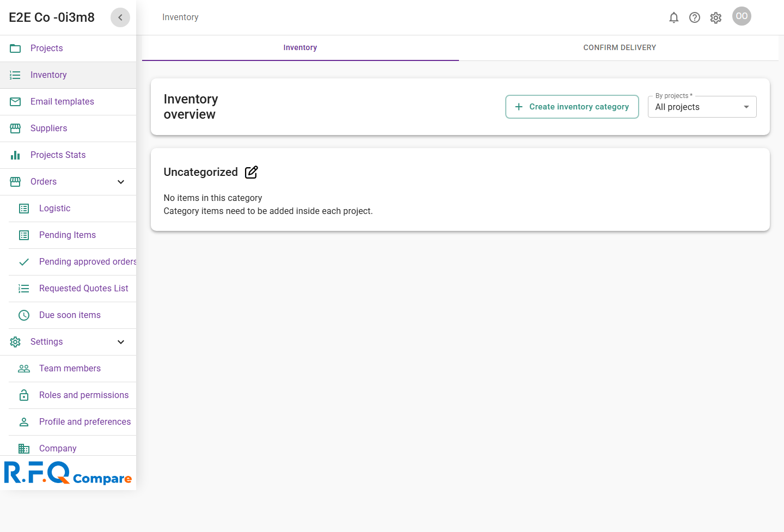The width and height of the screenshot is (784, 532).
Task: Open the notifications bell
Action: tap(673, 17)
